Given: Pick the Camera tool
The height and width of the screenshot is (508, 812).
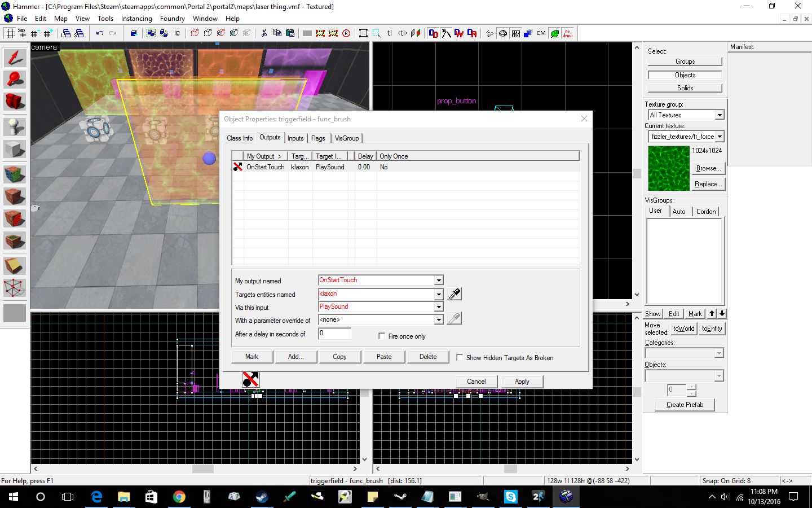Looking at the screenshot, I should 15,101.
